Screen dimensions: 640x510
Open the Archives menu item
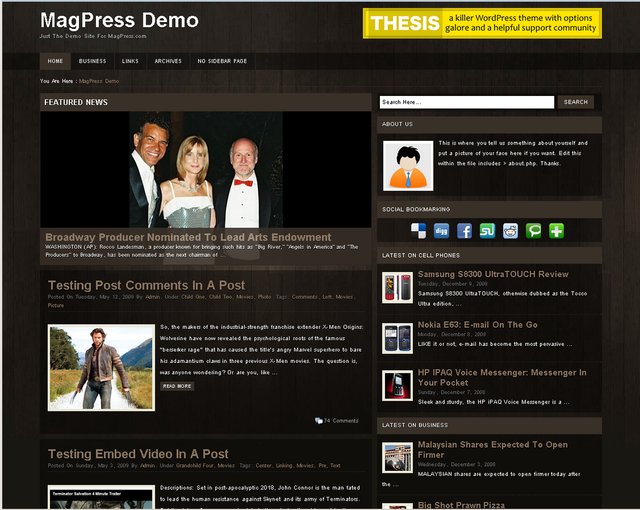[x=168, y=61]
